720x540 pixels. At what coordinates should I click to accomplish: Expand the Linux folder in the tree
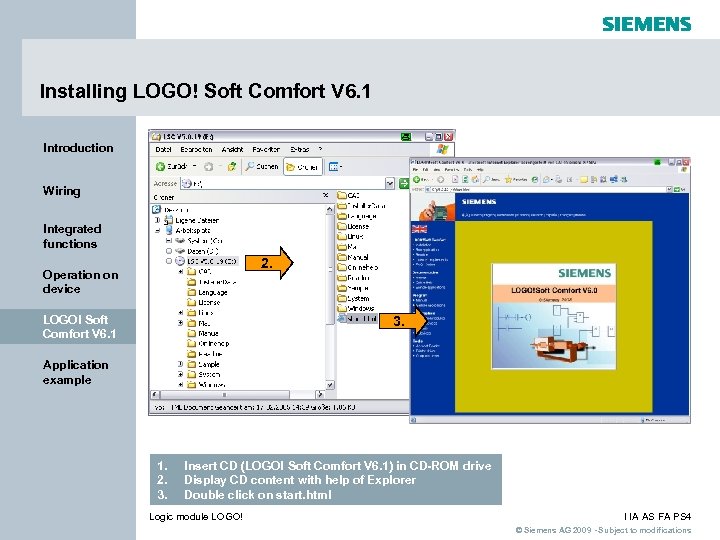180,313
